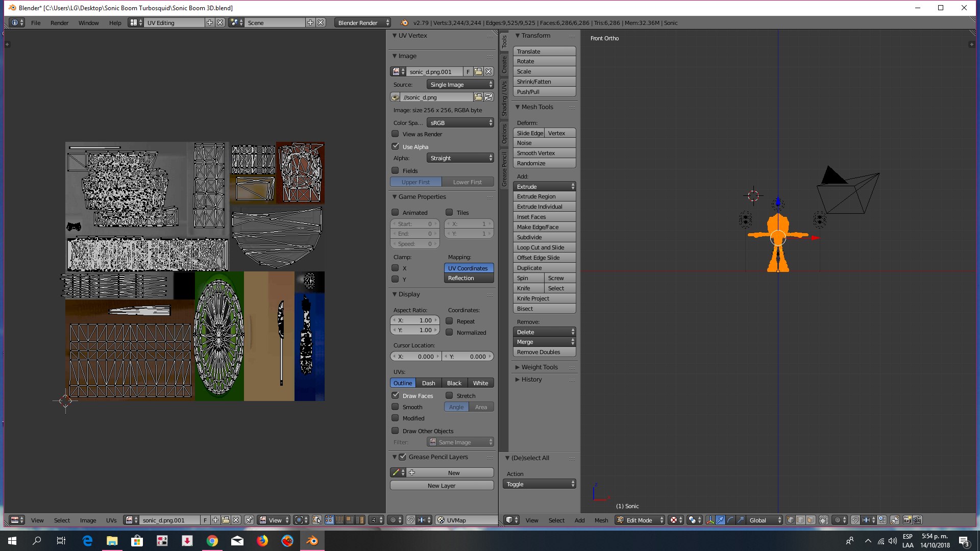The height and width of the screenshot is (551, 980).
Task: Open Color Space sRGB dropdown
Action: [460, 122]
